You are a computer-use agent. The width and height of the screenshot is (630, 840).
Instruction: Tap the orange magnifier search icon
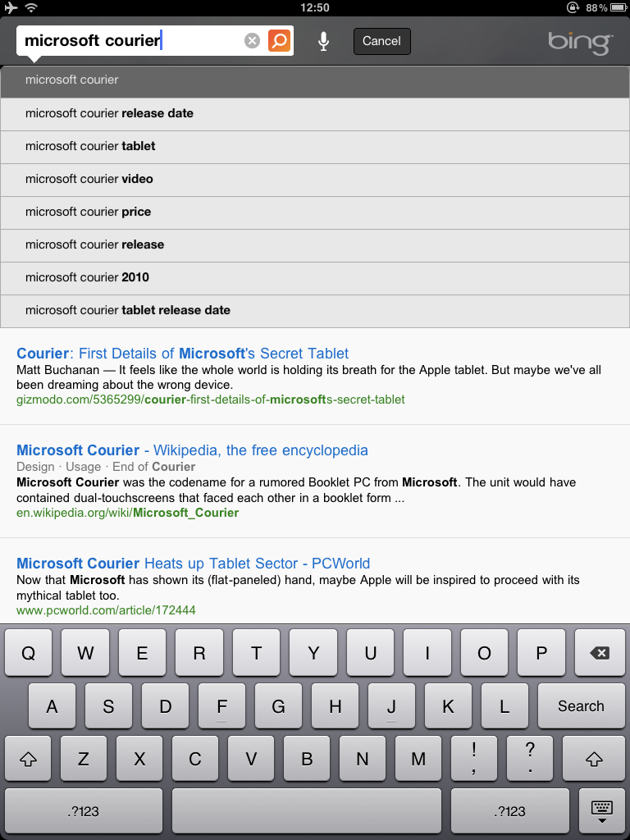pyautogui.click(x=279, y=41)
